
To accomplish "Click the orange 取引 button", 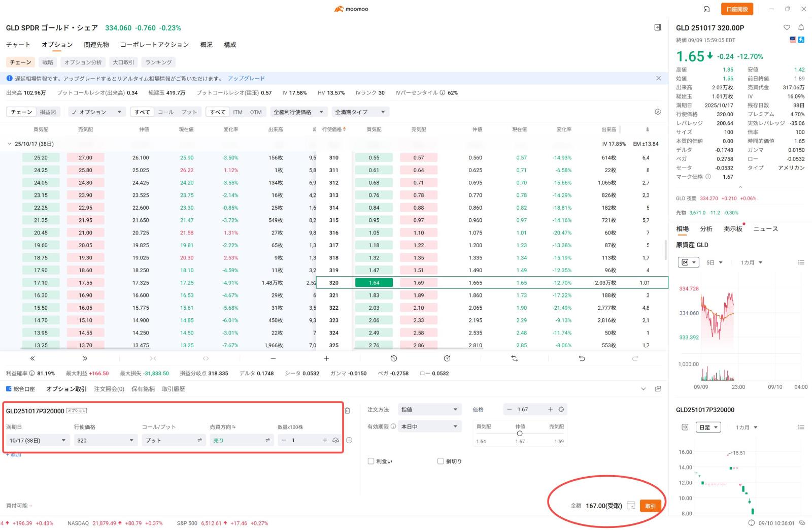I will point(651,506).
